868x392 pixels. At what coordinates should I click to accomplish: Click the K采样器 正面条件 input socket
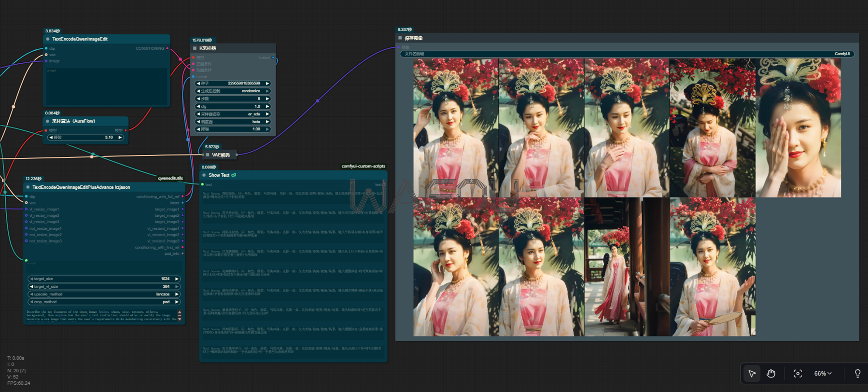coord(194,64)
